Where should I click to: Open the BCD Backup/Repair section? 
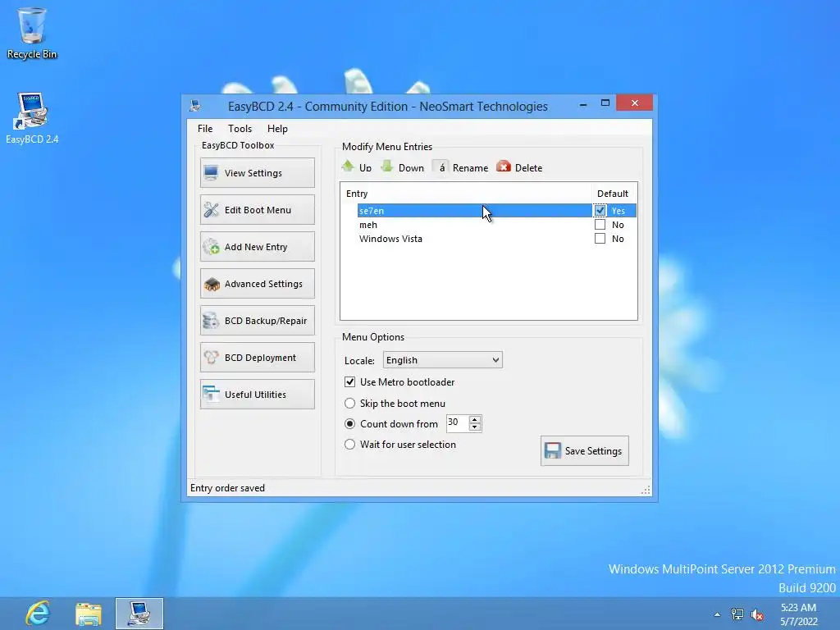257,321
